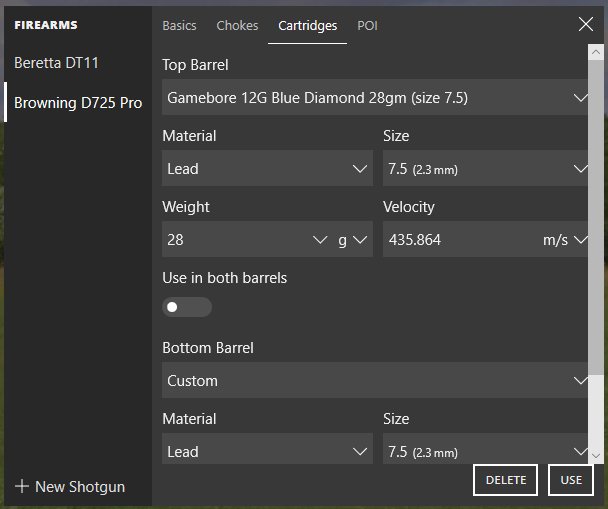Toggle Use in both barrels switch
The width and height of the screenshot is (608, 509).
186,307
